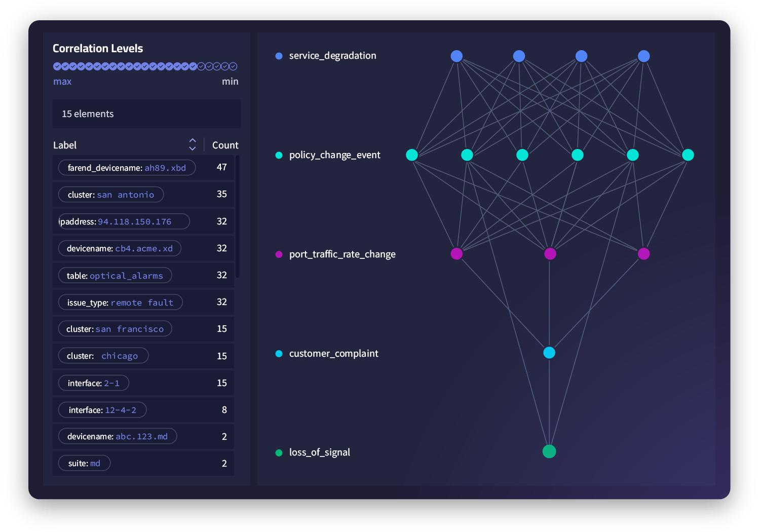Click the table optical_alarms label chip

pyautogui.click(x=115, y=275)
